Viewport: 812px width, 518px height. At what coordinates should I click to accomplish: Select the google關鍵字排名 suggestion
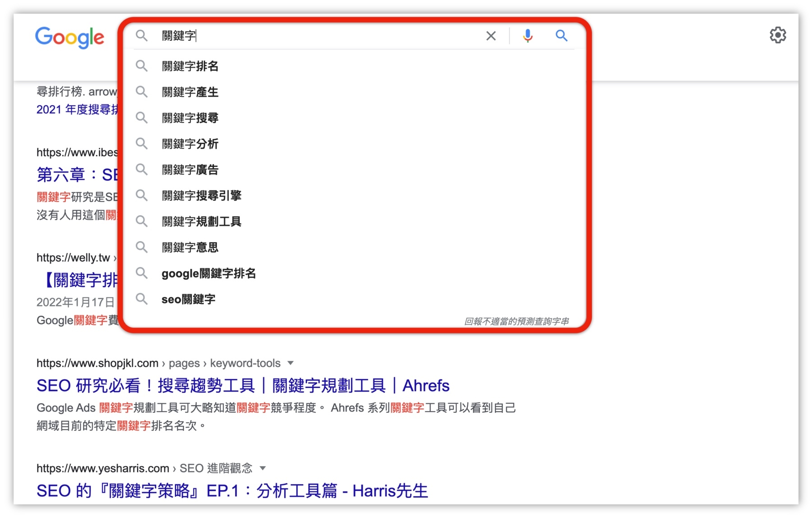[x=209, y=273]
